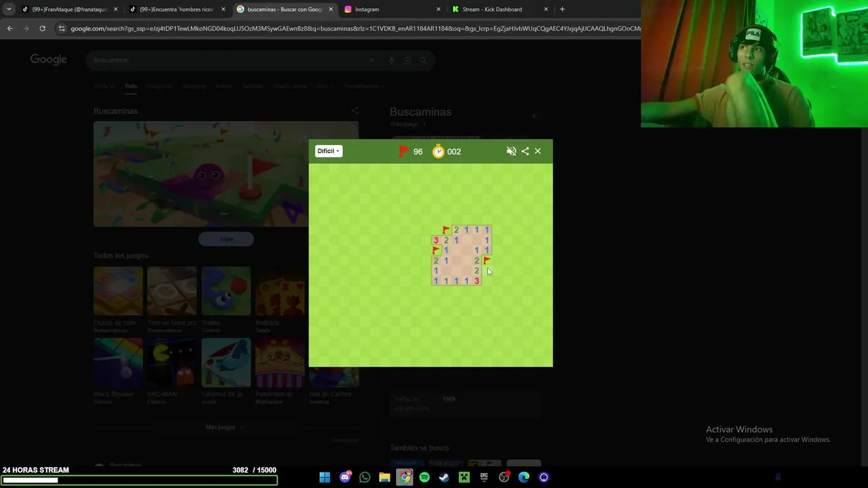Close the Instagram tab

(x=438, y=9)
